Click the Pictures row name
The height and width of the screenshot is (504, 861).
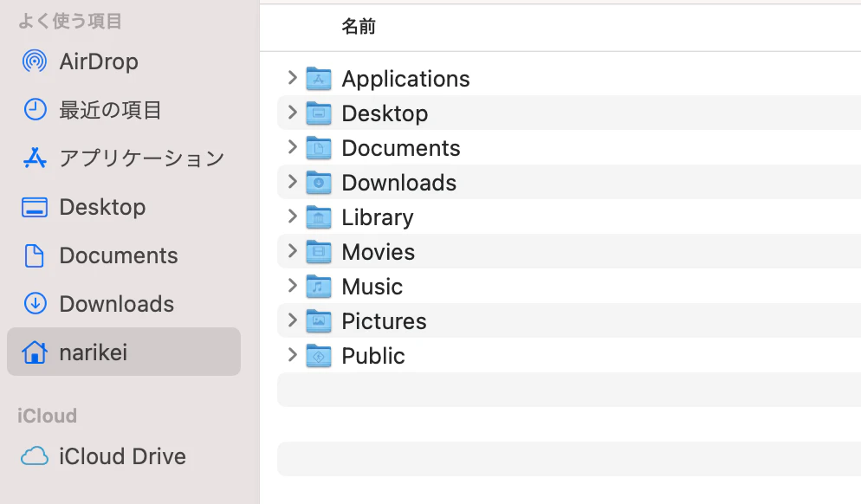tap(385, 321)
